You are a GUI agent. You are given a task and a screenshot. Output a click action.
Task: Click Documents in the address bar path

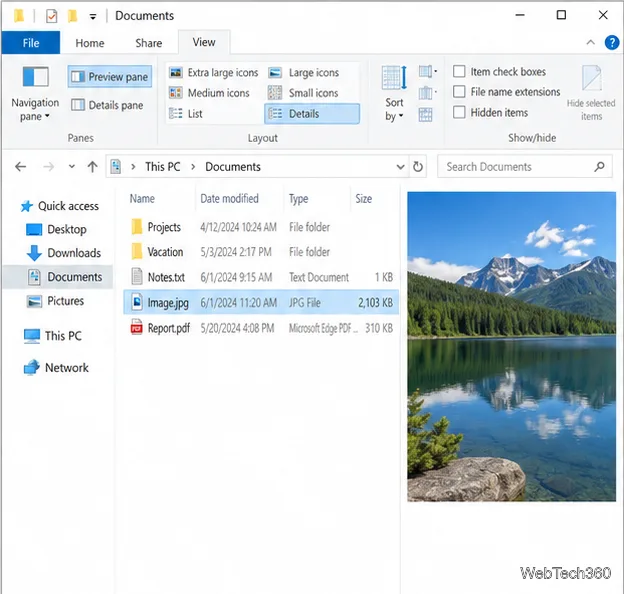pos(233,166)
